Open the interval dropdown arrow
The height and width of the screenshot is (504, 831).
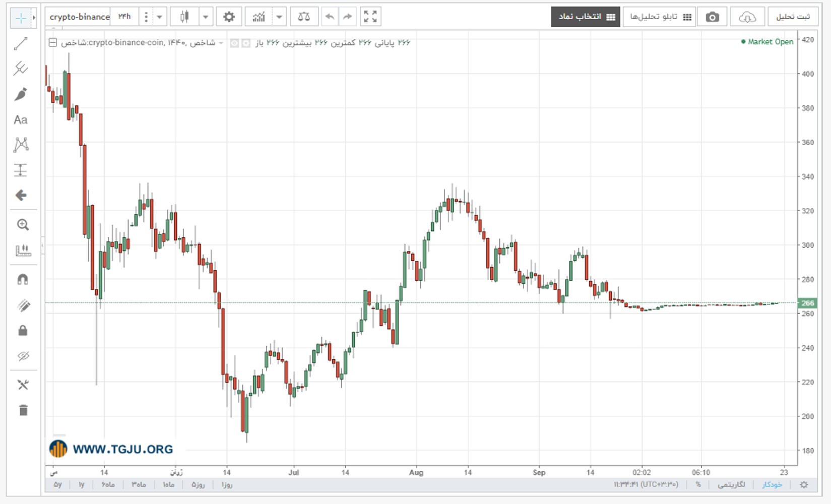[x=159, y=17]
